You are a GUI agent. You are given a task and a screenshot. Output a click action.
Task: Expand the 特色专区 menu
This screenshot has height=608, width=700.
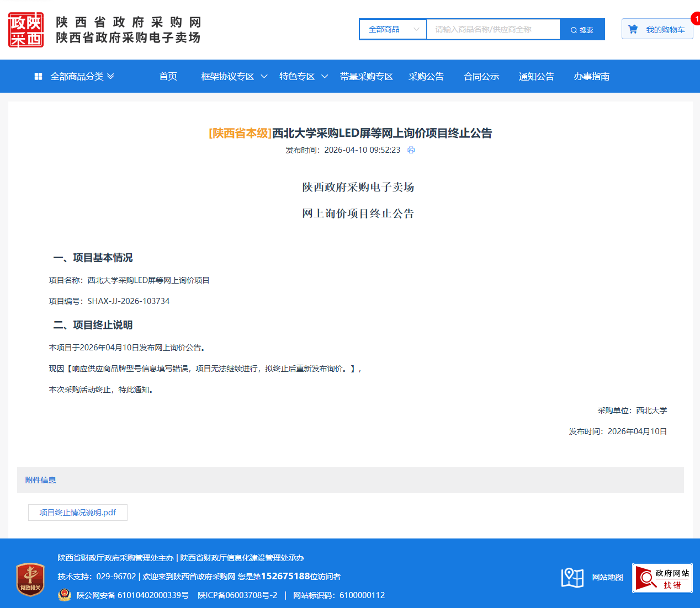click(x=303, y=76)
